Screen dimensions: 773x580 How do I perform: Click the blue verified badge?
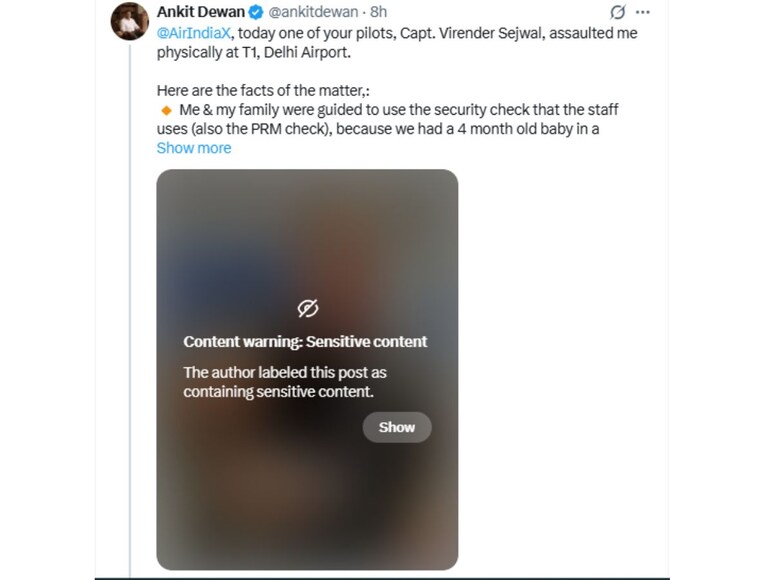point(256,13)
